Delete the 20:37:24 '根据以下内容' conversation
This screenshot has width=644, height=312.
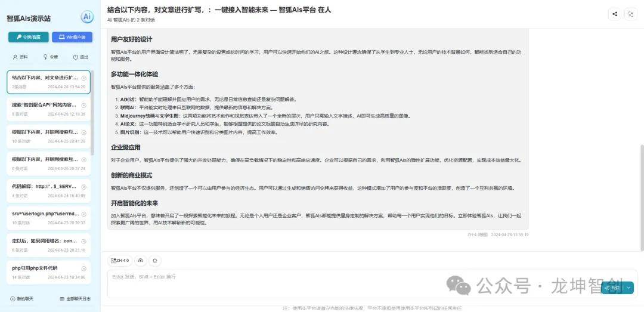[x=84, y=159]
